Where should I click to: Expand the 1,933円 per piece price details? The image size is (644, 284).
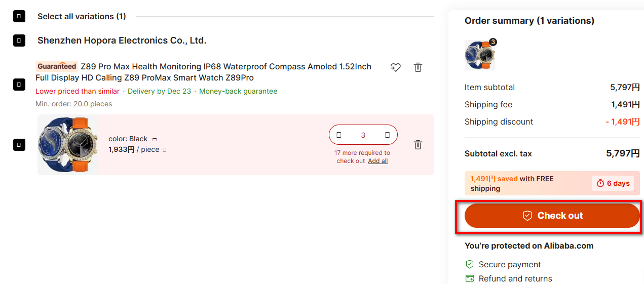pos(165,150)
